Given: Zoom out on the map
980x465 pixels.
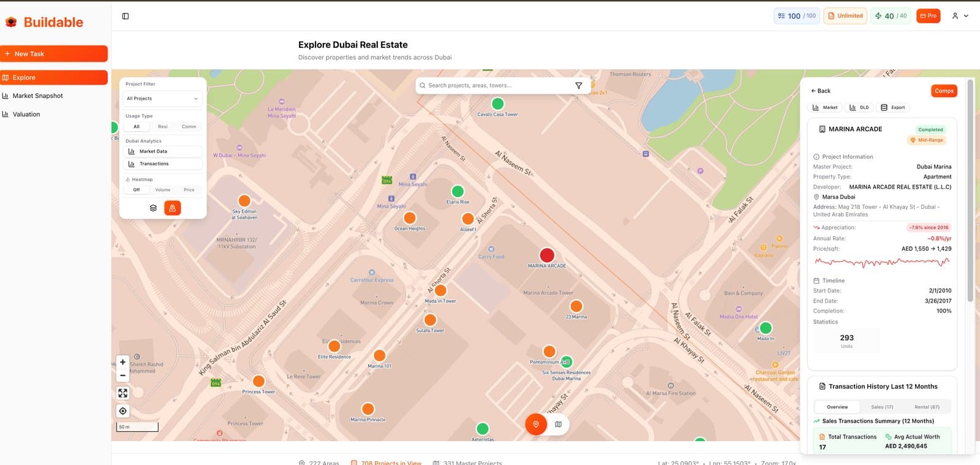Looking at the screenshot, I should [x=123, y=375].
